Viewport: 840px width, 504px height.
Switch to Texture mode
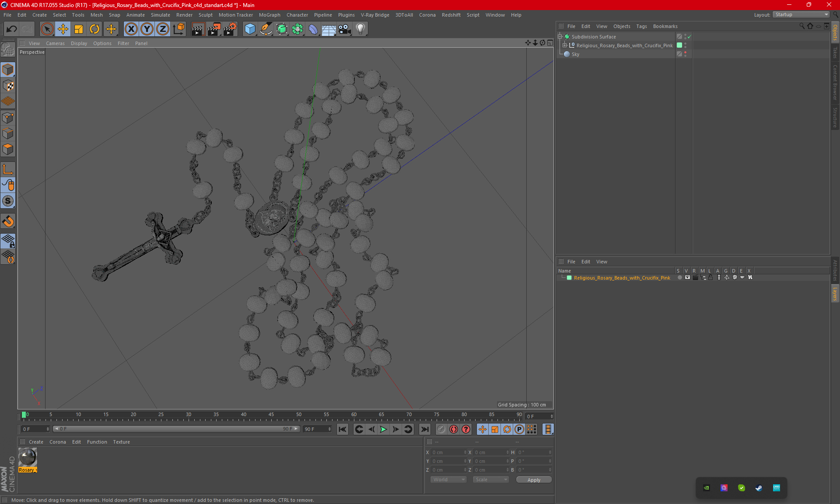pos(8,86)
